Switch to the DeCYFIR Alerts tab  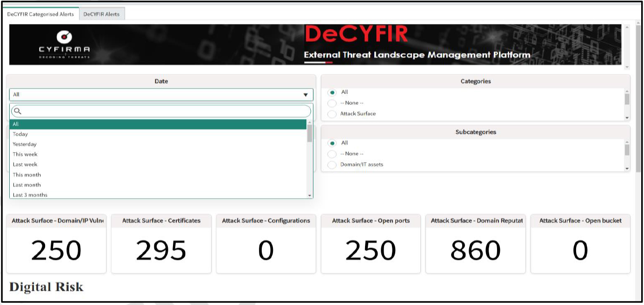101,14
